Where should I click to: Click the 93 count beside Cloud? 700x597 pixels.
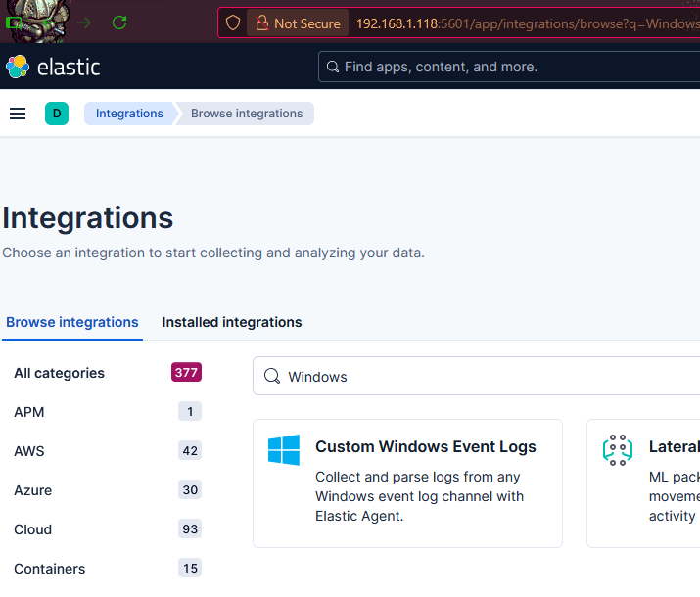click(190, 528)
